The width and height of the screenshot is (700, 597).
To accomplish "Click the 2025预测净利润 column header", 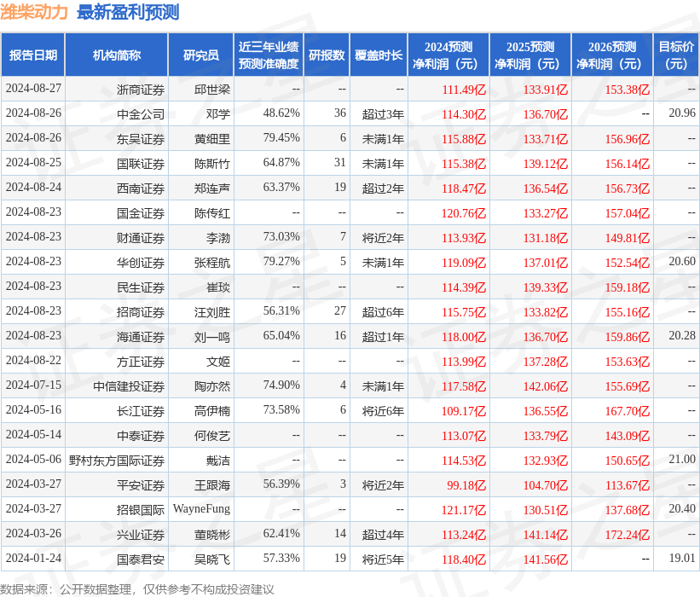I will tap(530, 55).
